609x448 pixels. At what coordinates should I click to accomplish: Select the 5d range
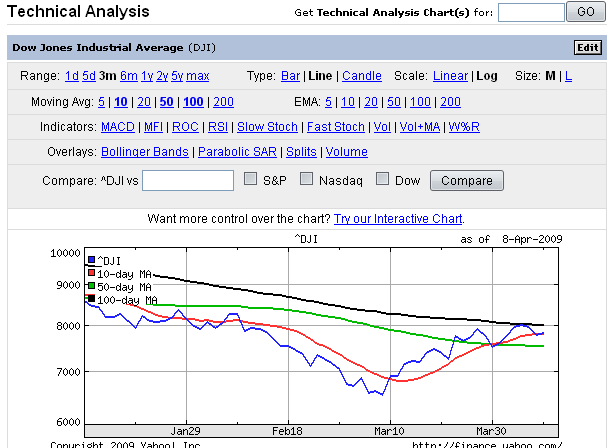pyautogui.click(x=89, y=76)
